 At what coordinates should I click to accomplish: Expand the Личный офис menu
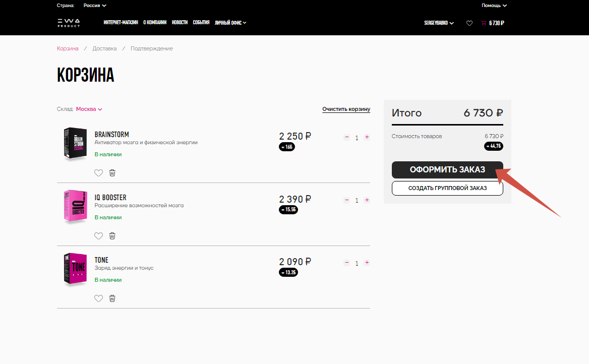click(x=230, y=23)
